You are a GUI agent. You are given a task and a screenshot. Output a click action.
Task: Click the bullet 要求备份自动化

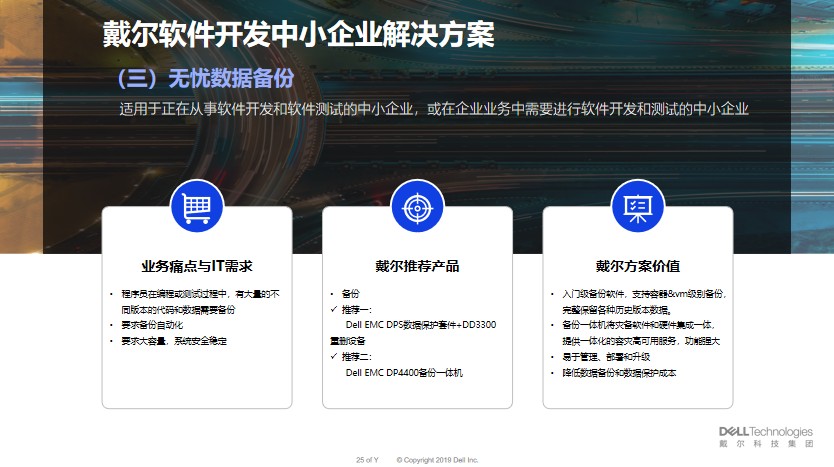click(x=152, y=325)
